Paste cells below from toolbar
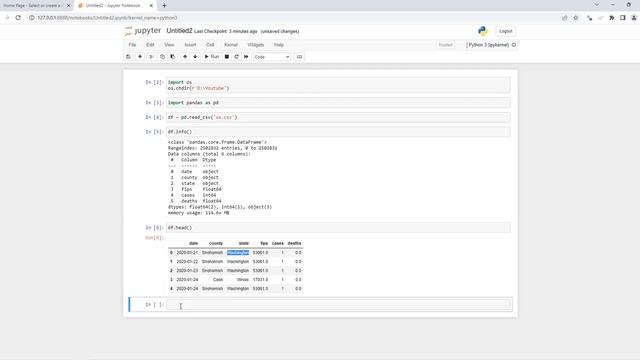Viewport: 640px width, 360px height. (173, 57)
